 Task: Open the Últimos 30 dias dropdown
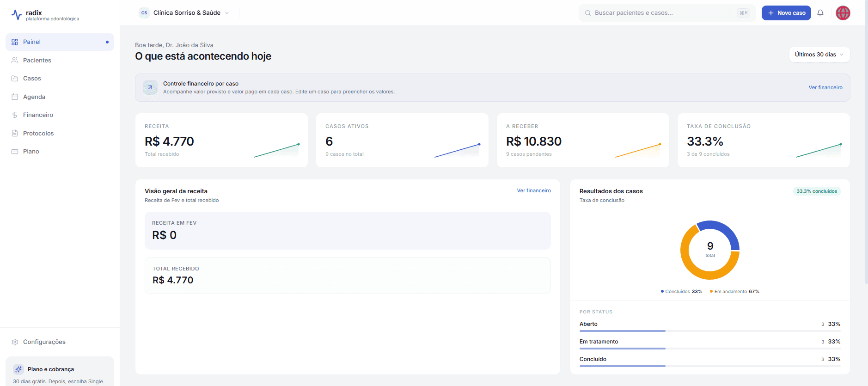[x=819, y=55]
